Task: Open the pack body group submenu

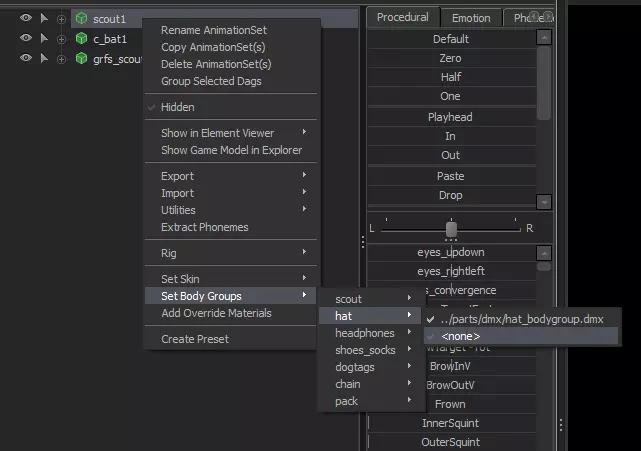Action: [x=372, y=402]
